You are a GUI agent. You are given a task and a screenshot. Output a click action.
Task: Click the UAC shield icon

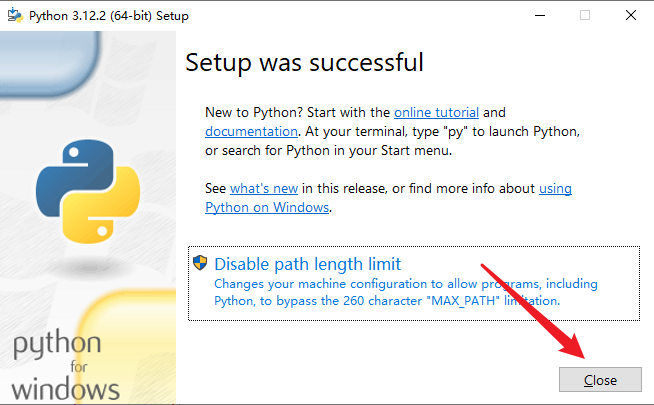[200, 264]
